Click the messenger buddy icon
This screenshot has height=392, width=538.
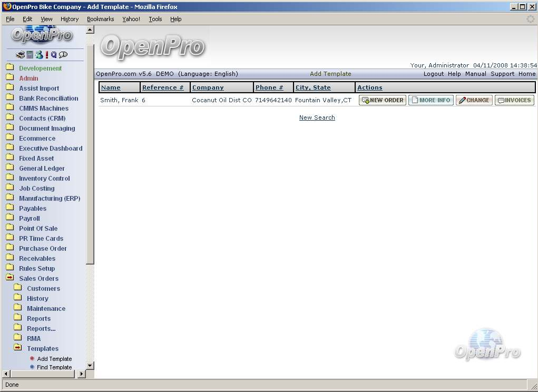[x=39, y=55]
